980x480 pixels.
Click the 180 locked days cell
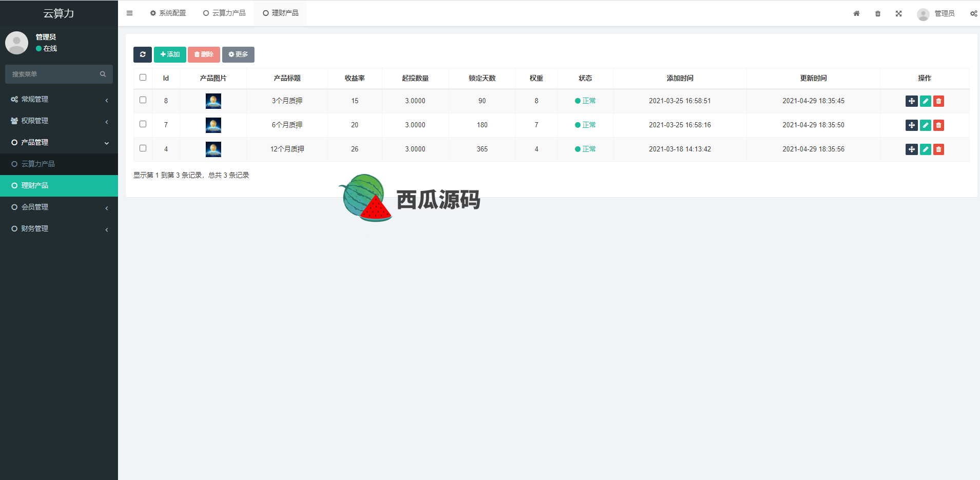coord(482,125)
